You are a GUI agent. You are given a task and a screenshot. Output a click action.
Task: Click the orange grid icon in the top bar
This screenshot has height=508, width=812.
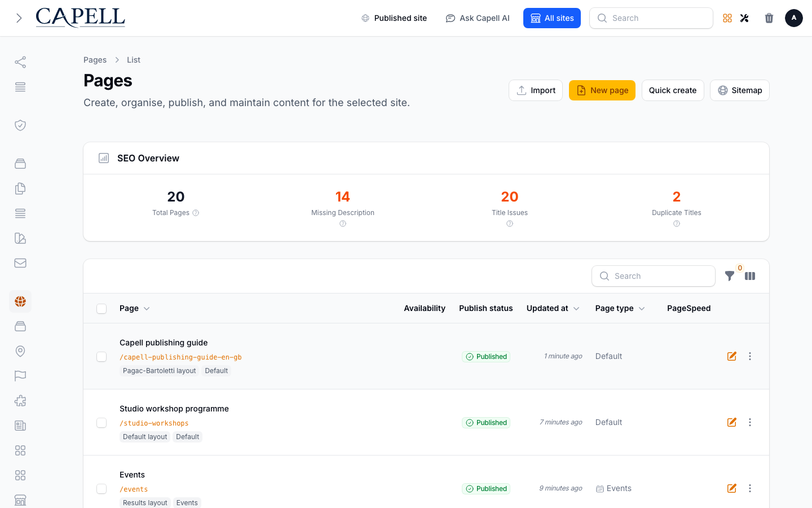coord(727,18)
